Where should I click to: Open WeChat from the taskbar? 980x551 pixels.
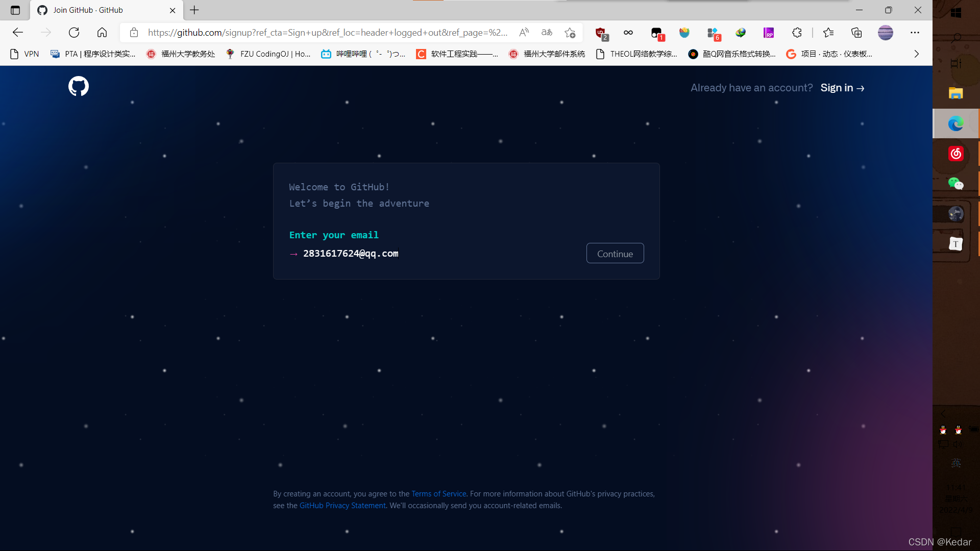click(x=955, y=183)
